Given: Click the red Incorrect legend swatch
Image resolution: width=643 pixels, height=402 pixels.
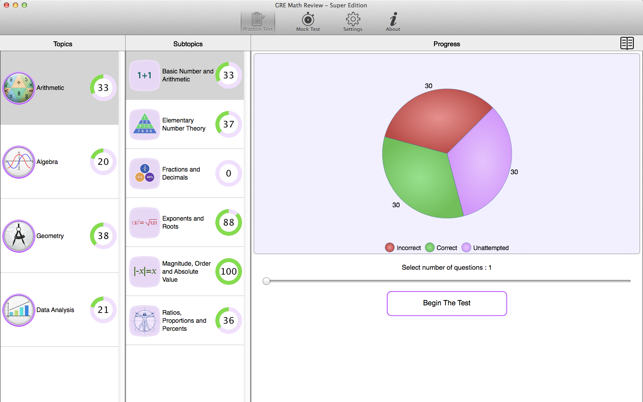Looking at the screenshot, I should click(x=390, y=247).
